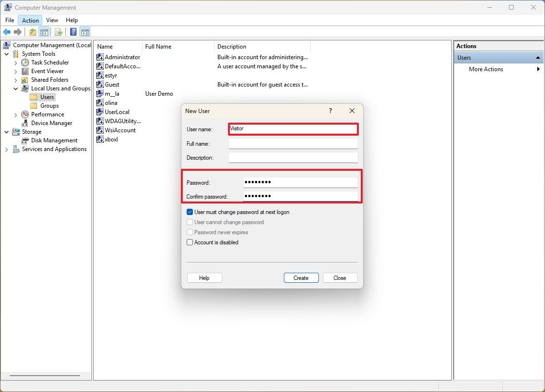Click the Full name input field
Viewport: 545px width, 392px height.
[x=293, y=143]
